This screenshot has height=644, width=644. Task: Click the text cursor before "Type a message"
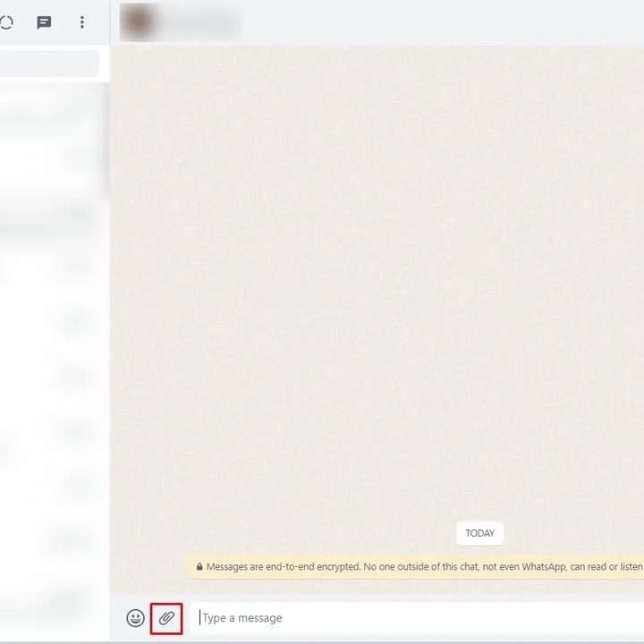199,618
